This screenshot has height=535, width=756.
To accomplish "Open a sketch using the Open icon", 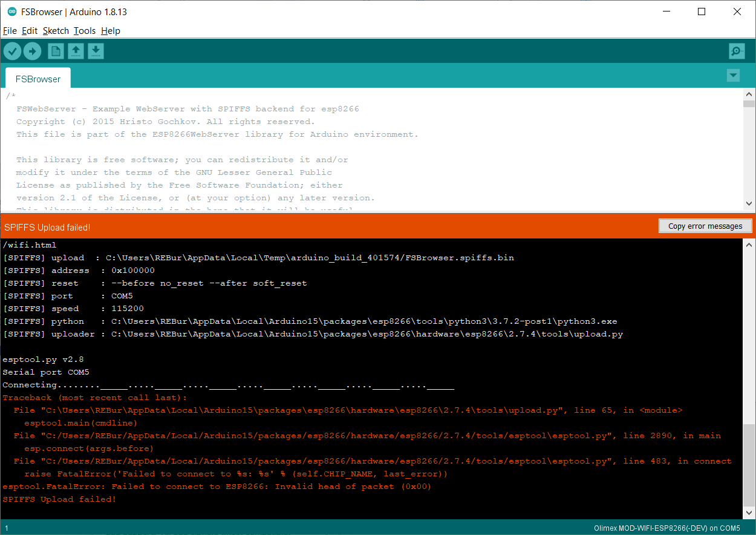I will (76, 51).
